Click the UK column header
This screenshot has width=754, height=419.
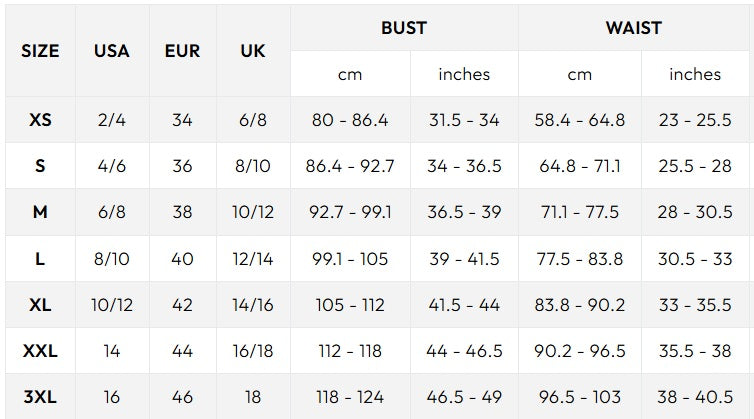[x=253, y=51]
